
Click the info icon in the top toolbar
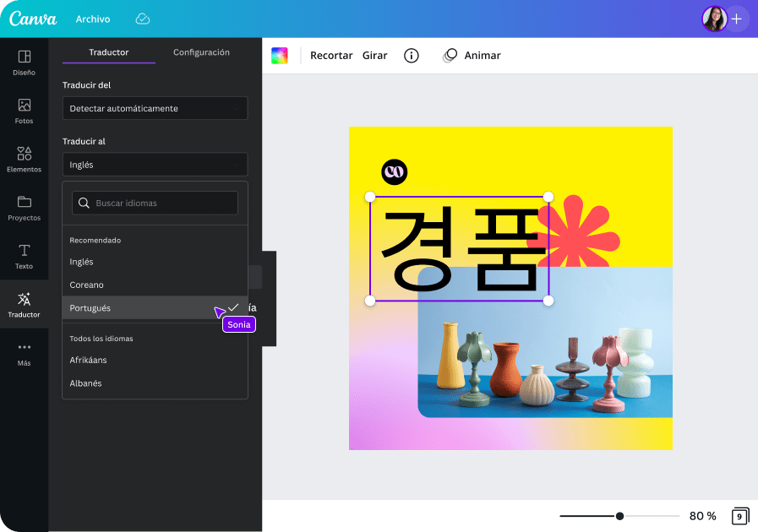click(x=412, y=55)
